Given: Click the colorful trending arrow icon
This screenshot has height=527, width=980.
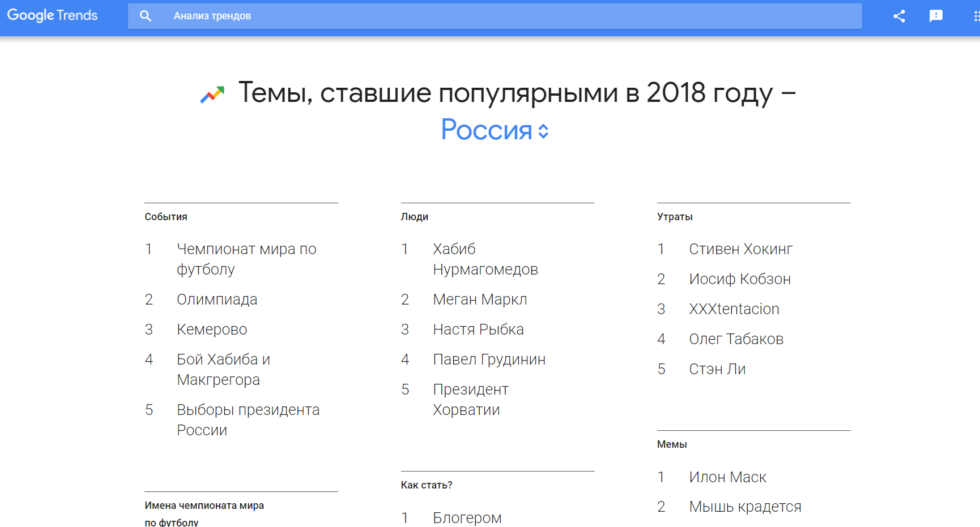Looking at the screenshot, I should coord(212,95).
